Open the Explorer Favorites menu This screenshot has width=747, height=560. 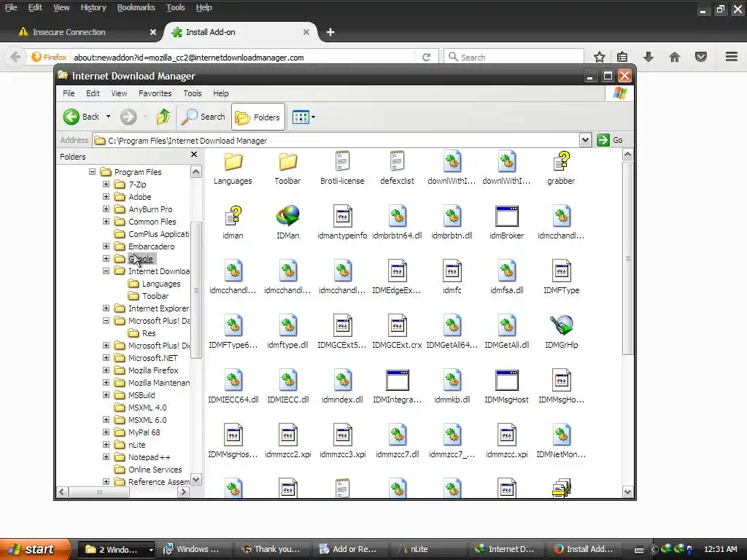[x=155, y=93]
